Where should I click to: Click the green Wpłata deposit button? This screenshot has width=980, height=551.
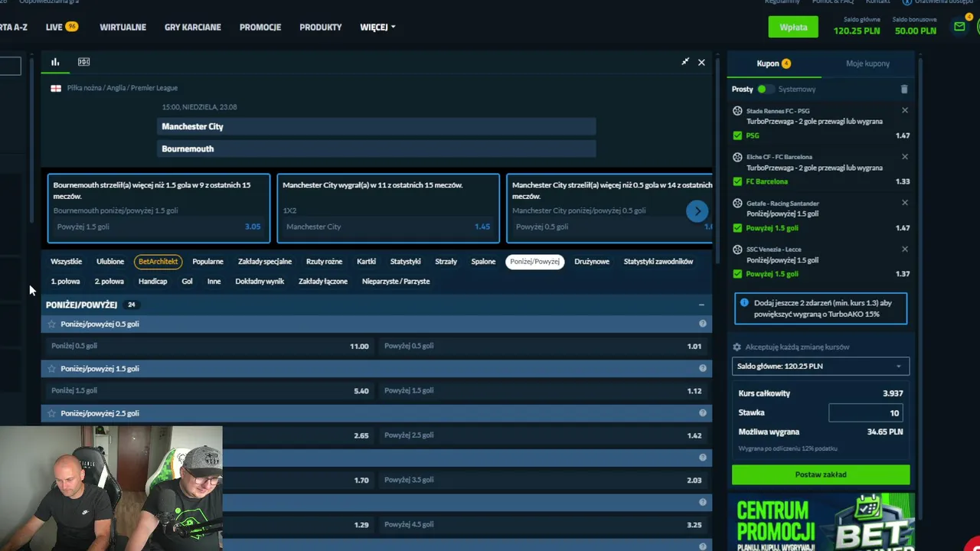click(x=793, y=27)
